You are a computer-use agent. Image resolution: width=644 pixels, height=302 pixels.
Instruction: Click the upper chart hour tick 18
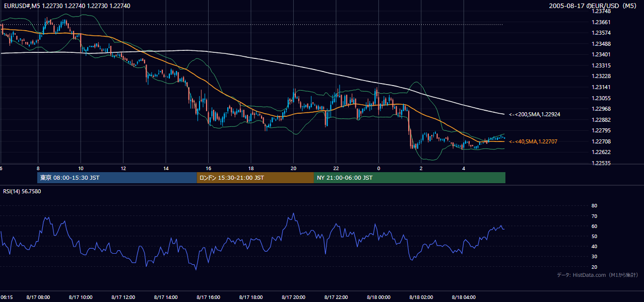tap(251, 168)
